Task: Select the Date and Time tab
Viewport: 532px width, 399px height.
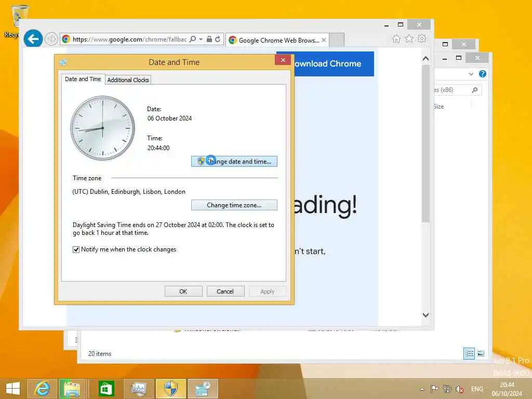Action: click(83, 79)
